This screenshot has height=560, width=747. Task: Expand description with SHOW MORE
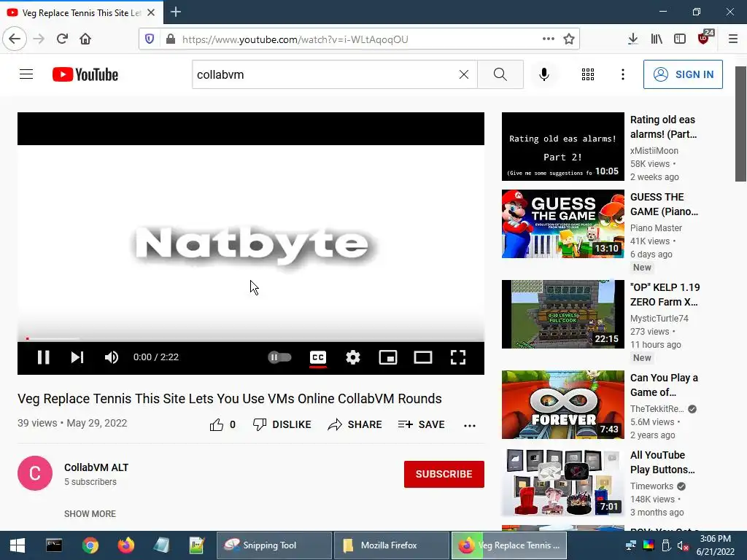click(90, 514)
